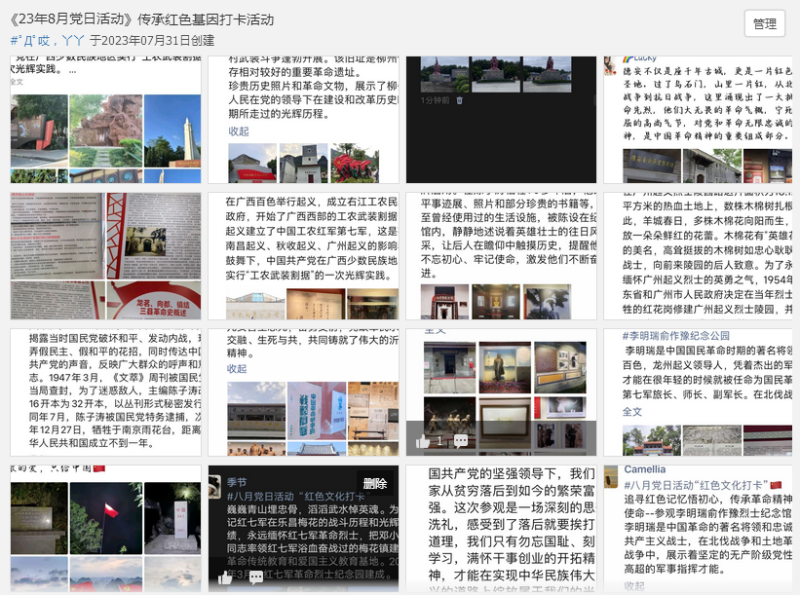The image size is (800, 595).
Task: Click the thumbs-up icon on the museum photos post
Action: click(x=422, y=440)
